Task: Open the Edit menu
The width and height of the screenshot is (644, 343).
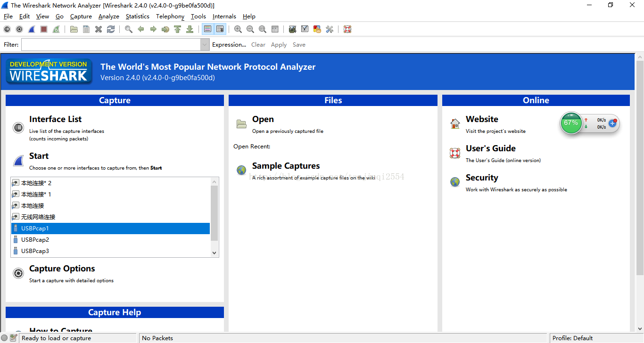Action: (25, 16)
